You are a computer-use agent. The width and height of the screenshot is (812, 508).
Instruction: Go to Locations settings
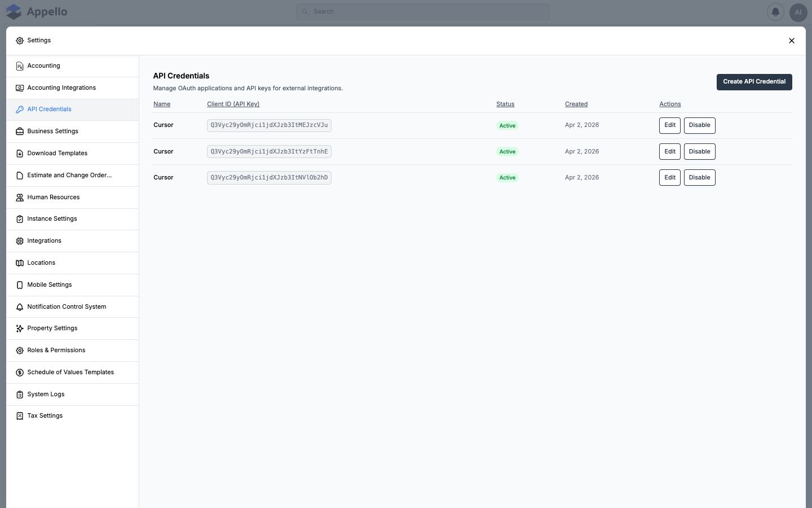click(72, 263)
